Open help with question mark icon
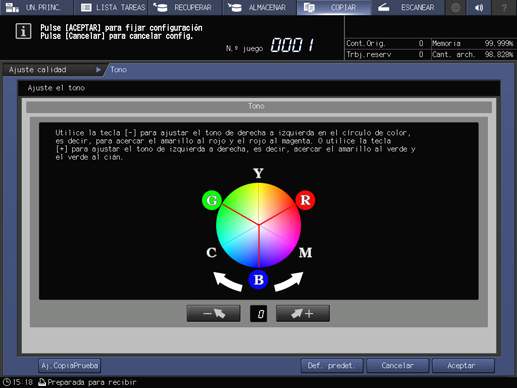 click(x=504, y=7)
